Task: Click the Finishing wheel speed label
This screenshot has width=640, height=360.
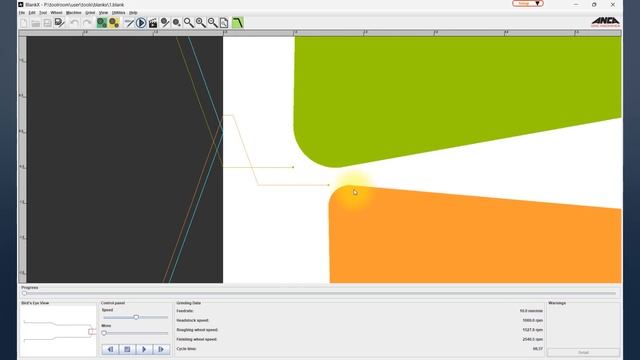Action: tap(197, 339)
